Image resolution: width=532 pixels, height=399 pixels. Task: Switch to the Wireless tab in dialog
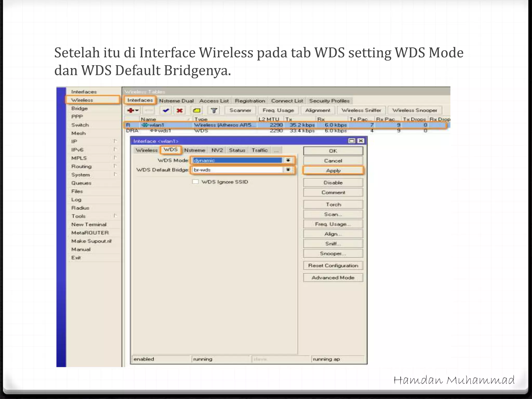pos(147,150)
